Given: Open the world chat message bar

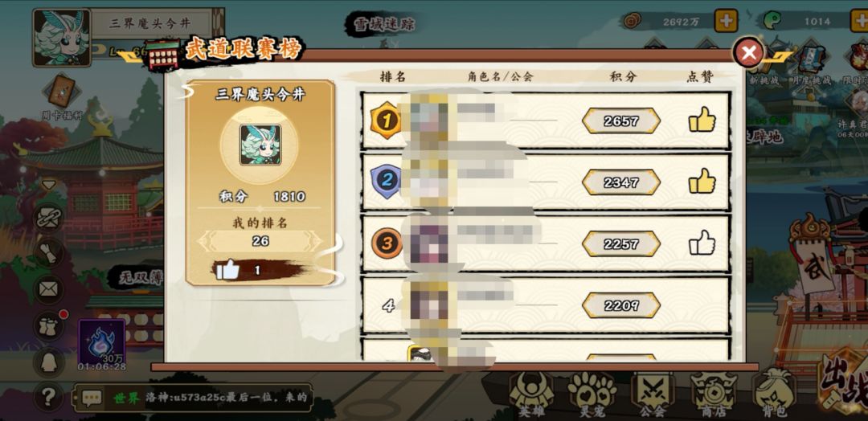Looking at the screenshot, I should point(192,397).
